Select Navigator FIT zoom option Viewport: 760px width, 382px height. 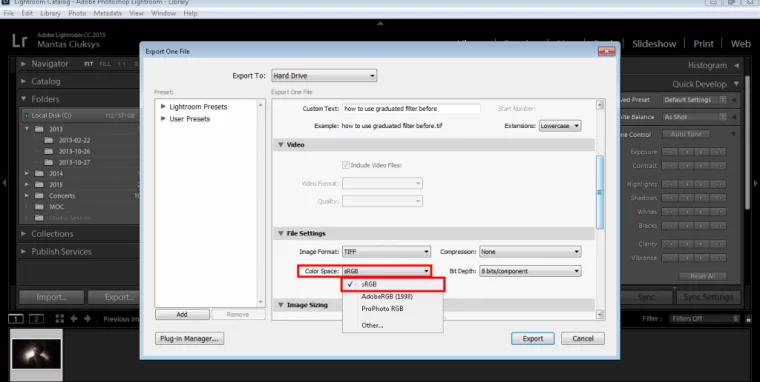pos(88,64)
